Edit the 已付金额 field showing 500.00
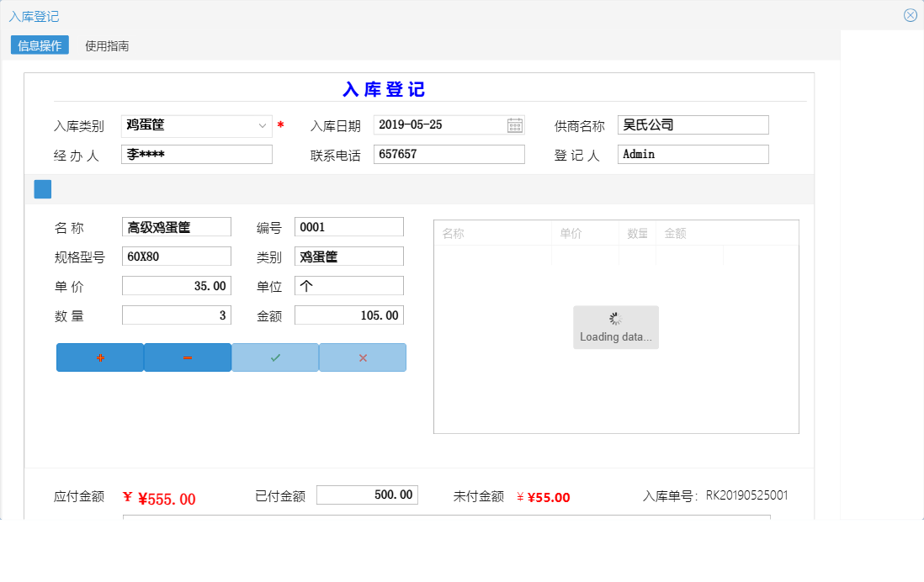Screen dimensions: 924x582 click(367, 495)
